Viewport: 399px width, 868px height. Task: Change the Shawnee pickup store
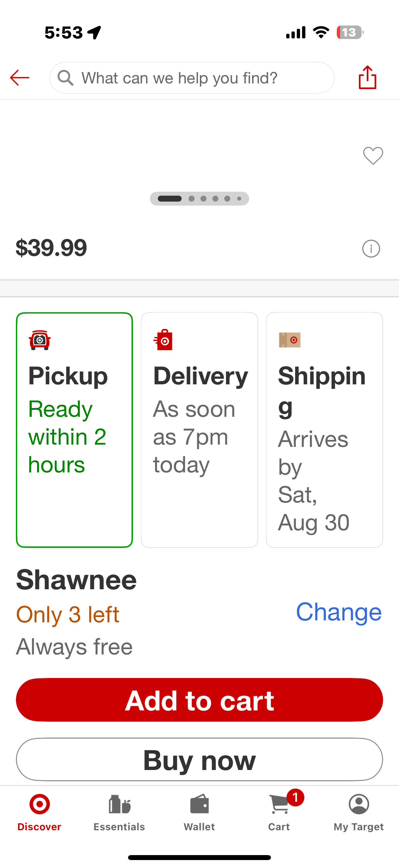[339, 612]
